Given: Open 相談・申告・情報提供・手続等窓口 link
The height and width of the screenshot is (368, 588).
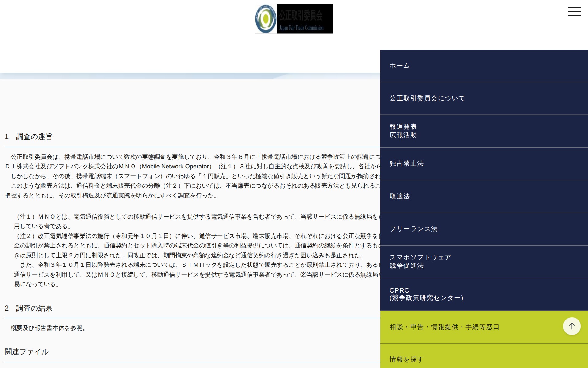Looking at the screenshot, I should 444,327.
